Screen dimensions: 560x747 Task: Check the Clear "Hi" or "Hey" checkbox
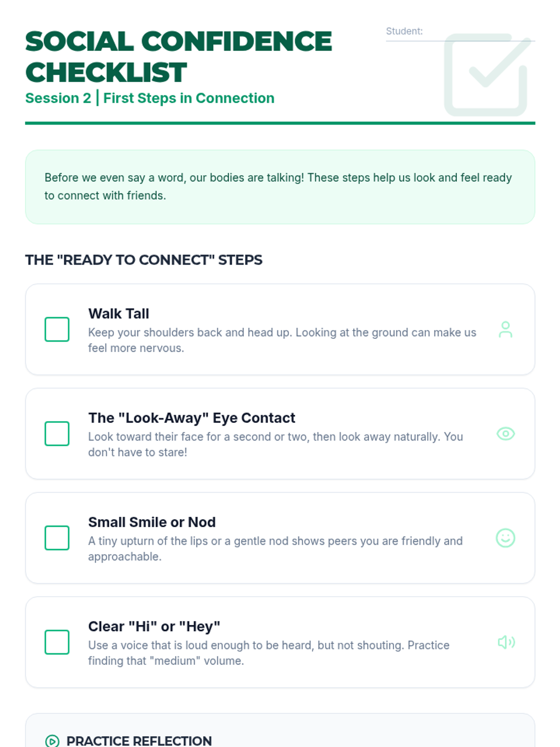click(57, 642)
